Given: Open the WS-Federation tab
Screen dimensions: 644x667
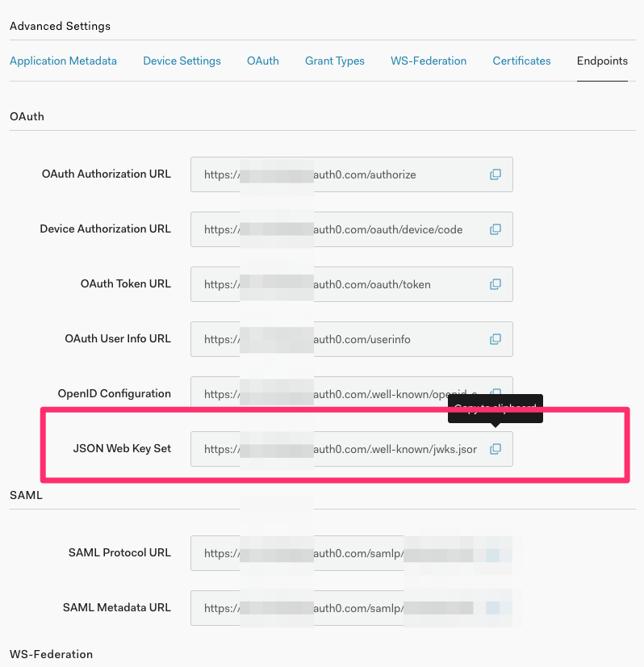Looking at the screenshot, I should coord(429,61).
